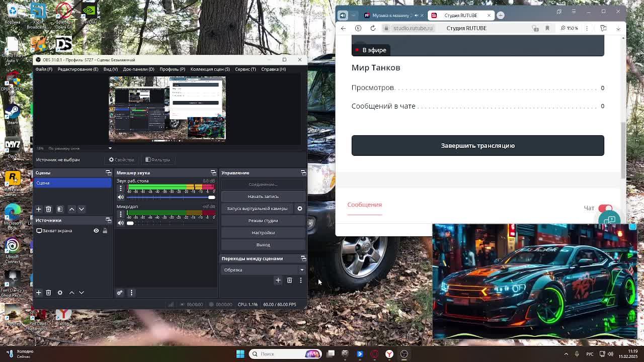This screenshot has width=644, height=362.
Task: Toggle lock on Захват экрана source
Action: pyautogui.click(x=105, y=231)
